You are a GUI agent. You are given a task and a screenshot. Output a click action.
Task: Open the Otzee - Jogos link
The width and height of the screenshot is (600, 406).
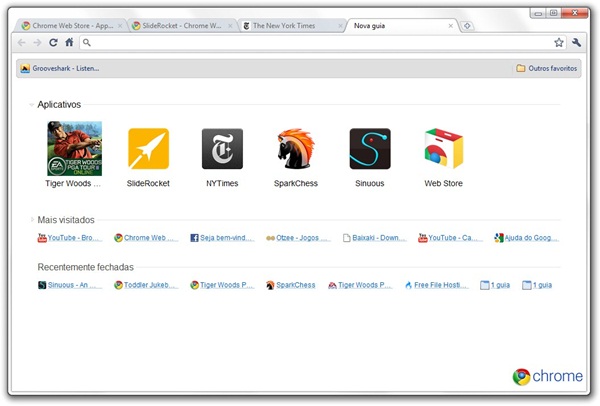click(298, 238)
